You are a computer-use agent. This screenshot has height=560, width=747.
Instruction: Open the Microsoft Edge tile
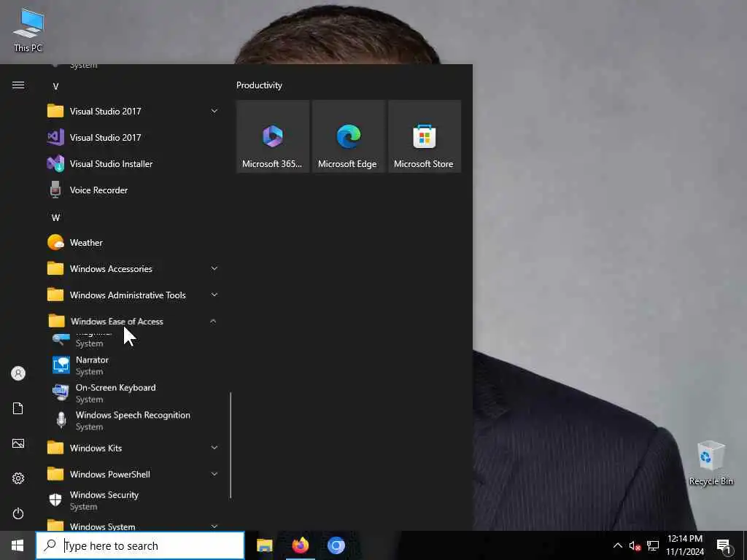point(349,136)
